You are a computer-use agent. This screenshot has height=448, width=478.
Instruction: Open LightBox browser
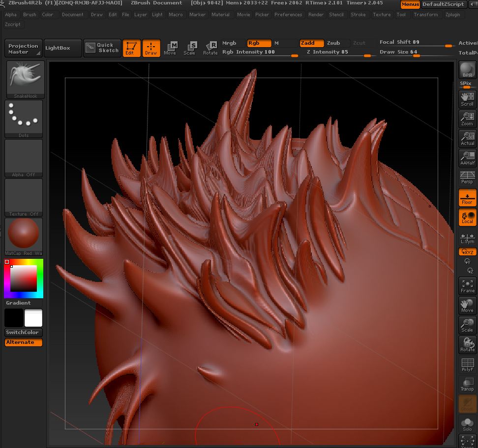tap(63, 48)
